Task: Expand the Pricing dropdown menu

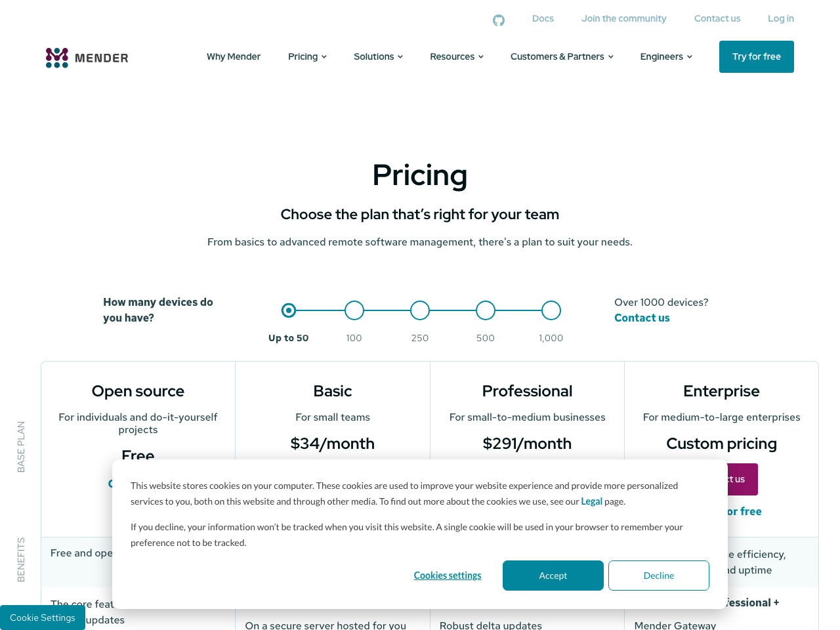Action: click(x=307, y=56)
